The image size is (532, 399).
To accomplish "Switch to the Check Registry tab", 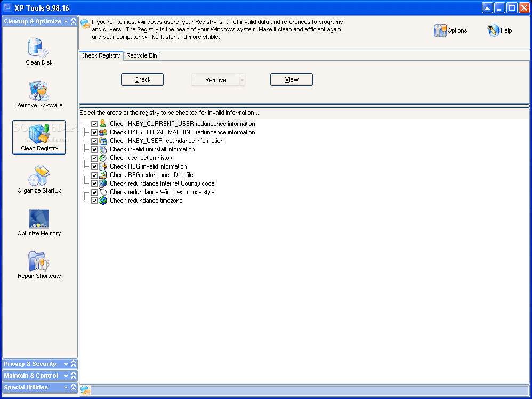I will pos(101,55).
